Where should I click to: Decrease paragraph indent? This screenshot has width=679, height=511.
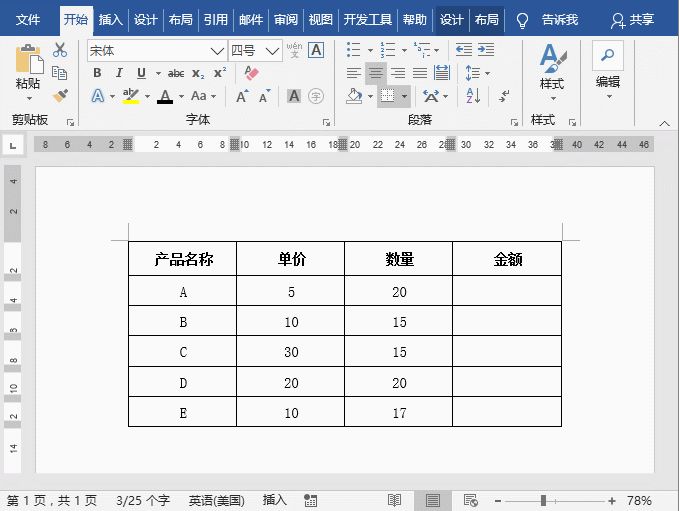[464, 50]
